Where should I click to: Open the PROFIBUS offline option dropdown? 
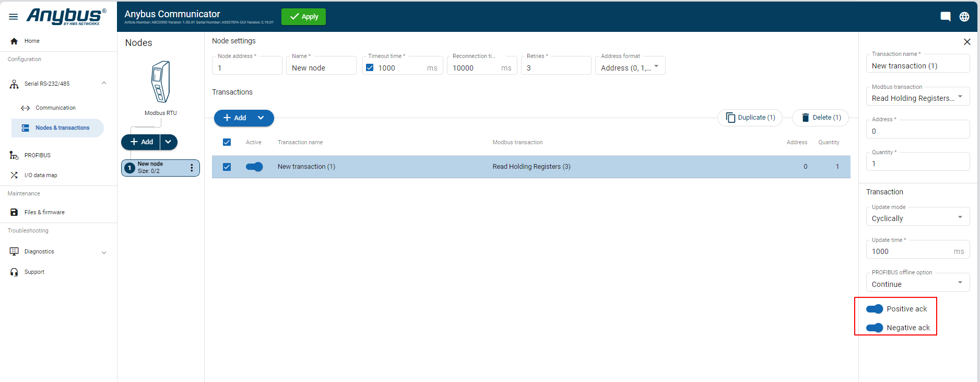(917, 284)
